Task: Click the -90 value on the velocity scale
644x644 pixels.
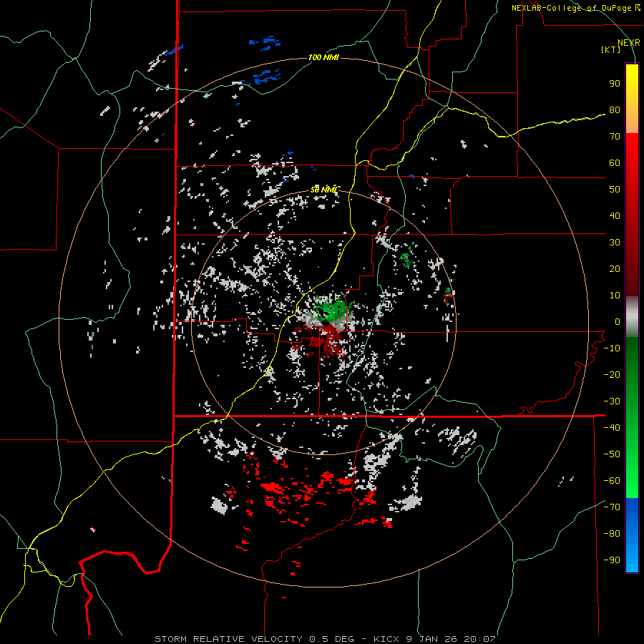Action: 612,560
